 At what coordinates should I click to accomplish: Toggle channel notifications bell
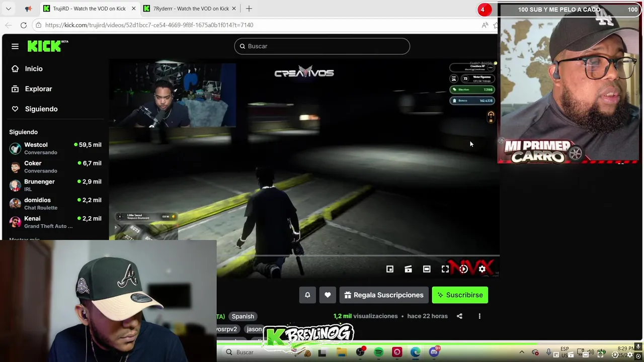coord(307,295)
